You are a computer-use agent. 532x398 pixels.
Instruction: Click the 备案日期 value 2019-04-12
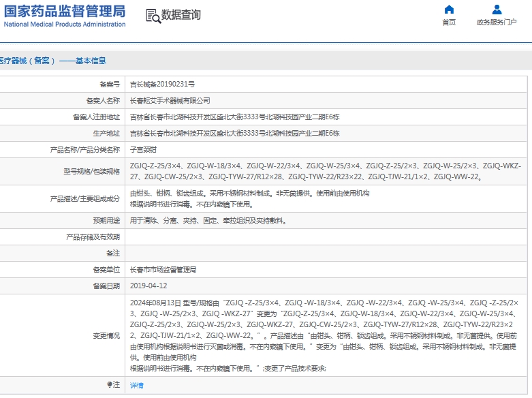pyautogui.click(x=148, y=286)
